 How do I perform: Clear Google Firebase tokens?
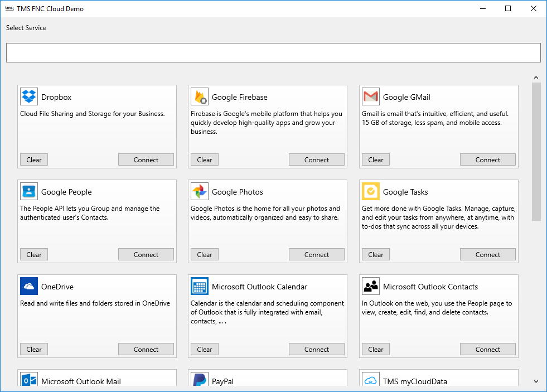(205, 159)
